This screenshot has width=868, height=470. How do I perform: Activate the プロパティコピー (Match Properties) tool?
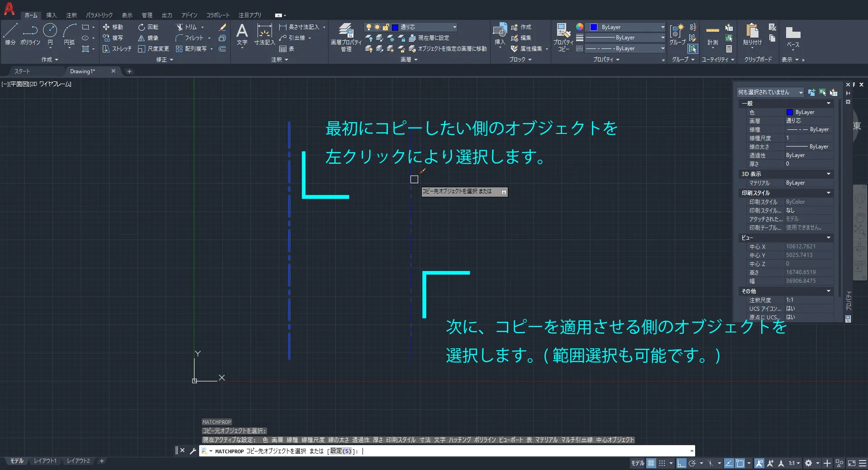coord(563,37)
